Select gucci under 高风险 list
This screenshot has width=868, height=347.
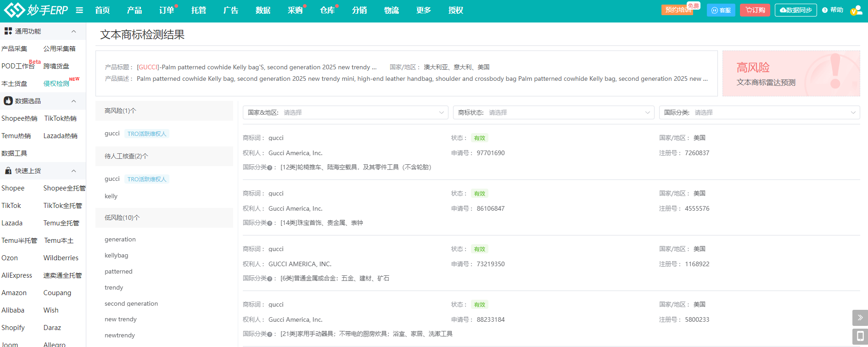[112, 134]
